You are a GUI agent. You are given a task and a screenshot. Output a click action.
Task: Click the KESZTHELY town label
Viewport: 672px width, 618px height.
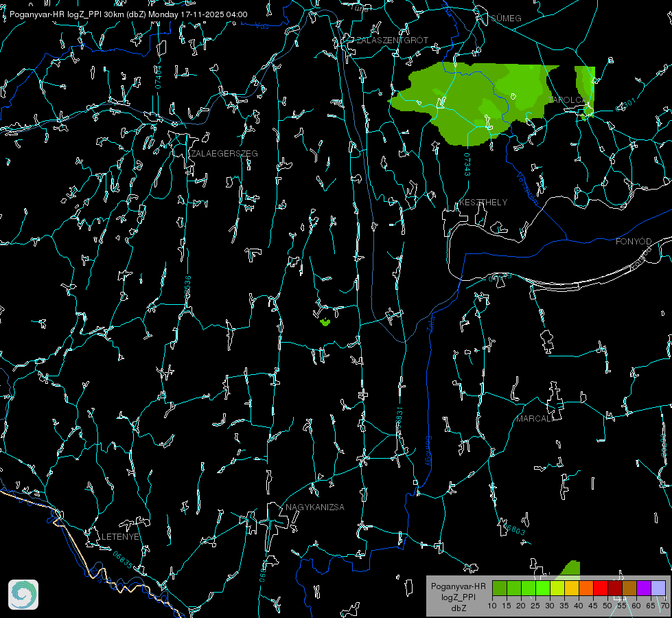(483, 202)
